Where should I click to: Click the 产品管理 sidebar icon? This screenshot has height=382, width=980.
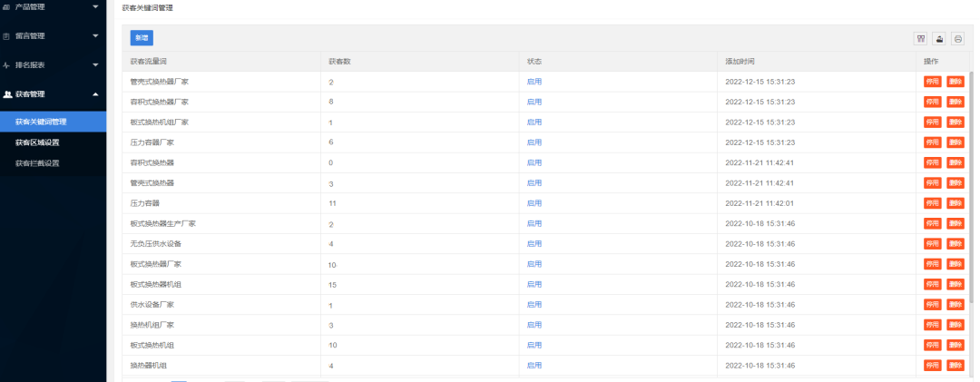pos(7,7)
